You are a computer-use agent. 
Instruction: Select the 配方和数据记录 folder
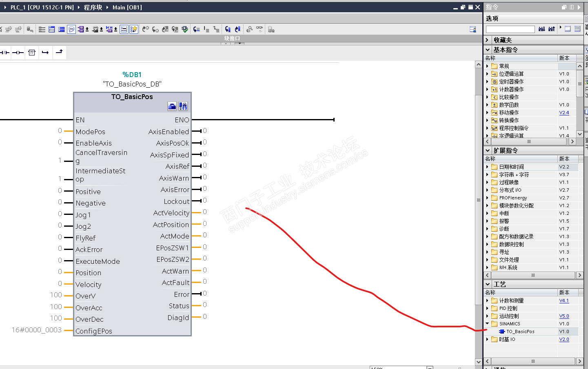coord(516,236)
